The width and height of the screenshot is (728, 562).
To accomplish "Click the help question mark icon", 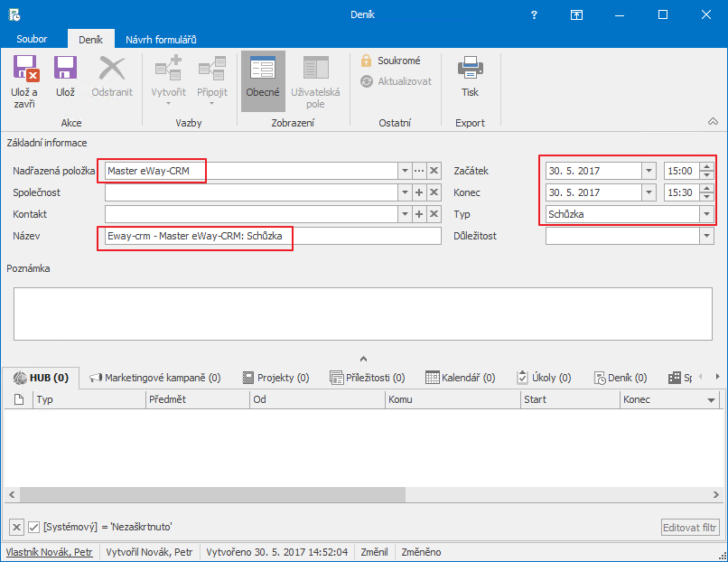I will pos(534,14).
